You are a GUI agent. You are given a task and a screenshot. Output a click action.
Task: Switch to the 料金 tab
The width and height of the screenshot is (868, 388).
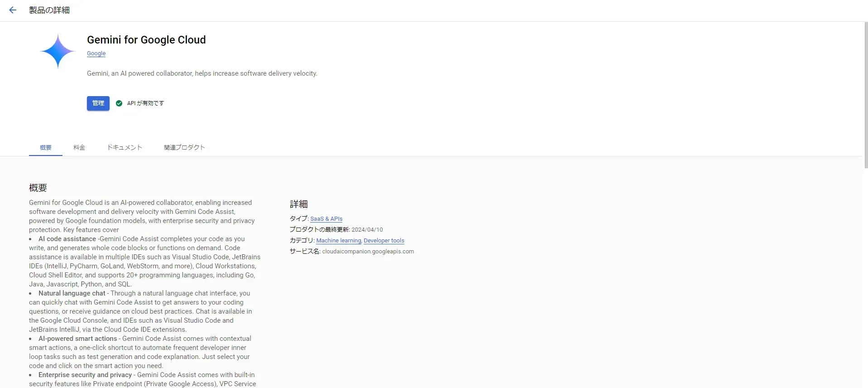[x=79, y=147]
